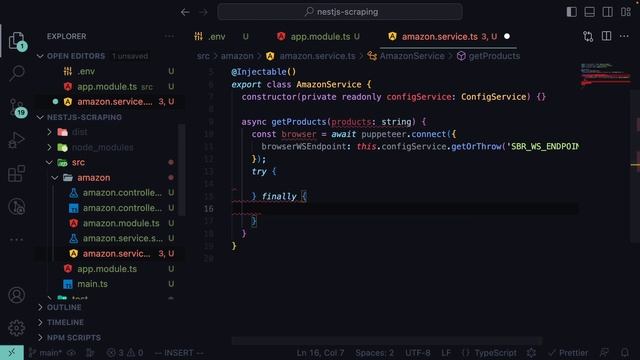640x360 pixels.
Task: Expand the dist folder
Action: 80,132
